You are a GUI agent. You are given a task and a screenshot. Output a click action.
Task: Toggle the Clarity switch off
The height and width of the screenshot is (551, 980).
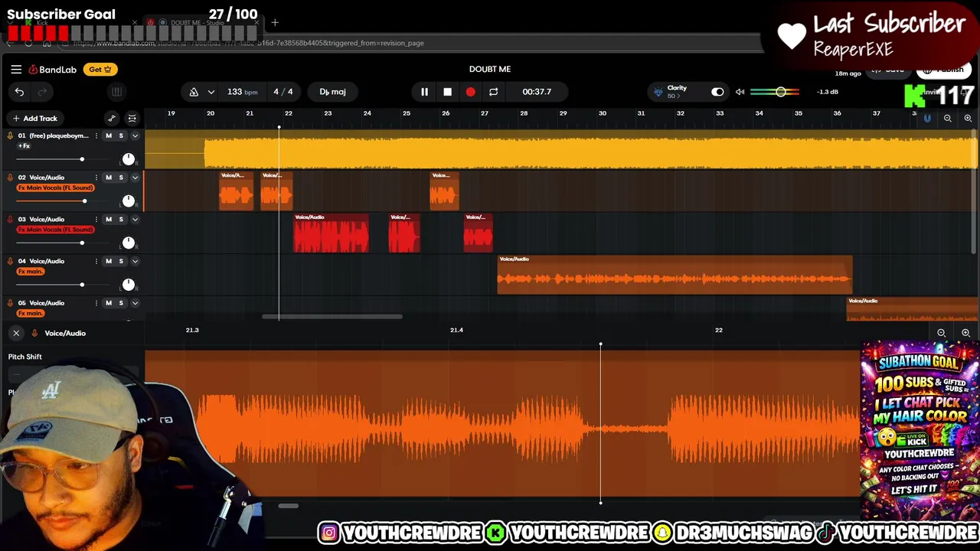pyautogui.click(x=717, y=92)
